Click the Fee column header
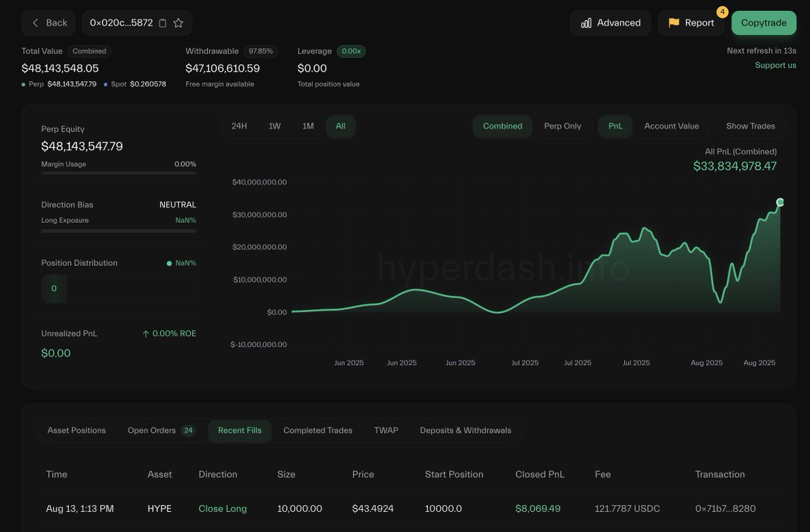The height and width of the screenshot is (532, 810). [x=603, y=475]
